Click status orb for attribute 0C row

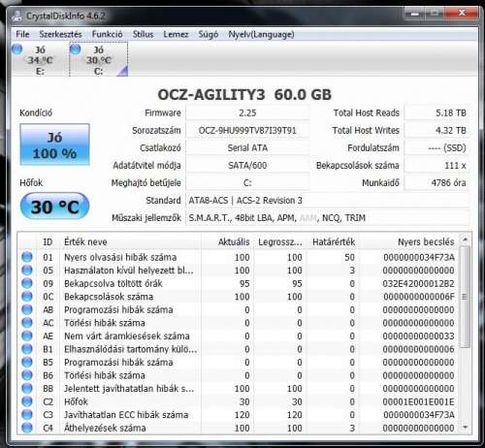click(x=27, y=297)
